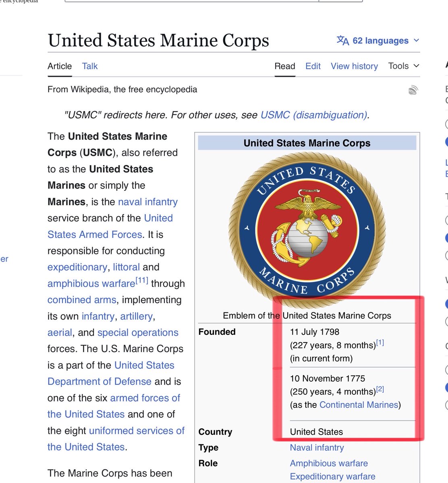Click the Type label in infobox
448x483 pixels.
[x=208, y=448]
